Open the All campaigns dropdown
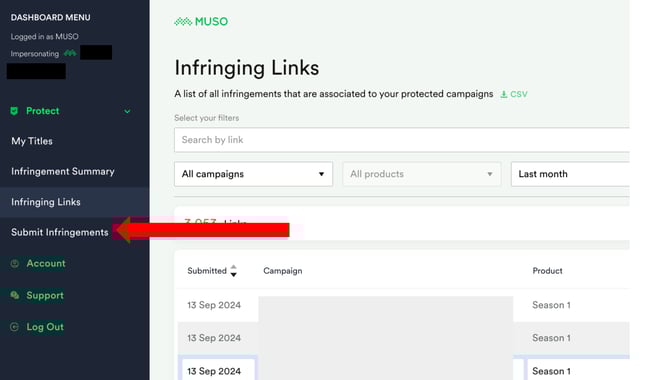670x380 pixels. [x=253, y=174]
